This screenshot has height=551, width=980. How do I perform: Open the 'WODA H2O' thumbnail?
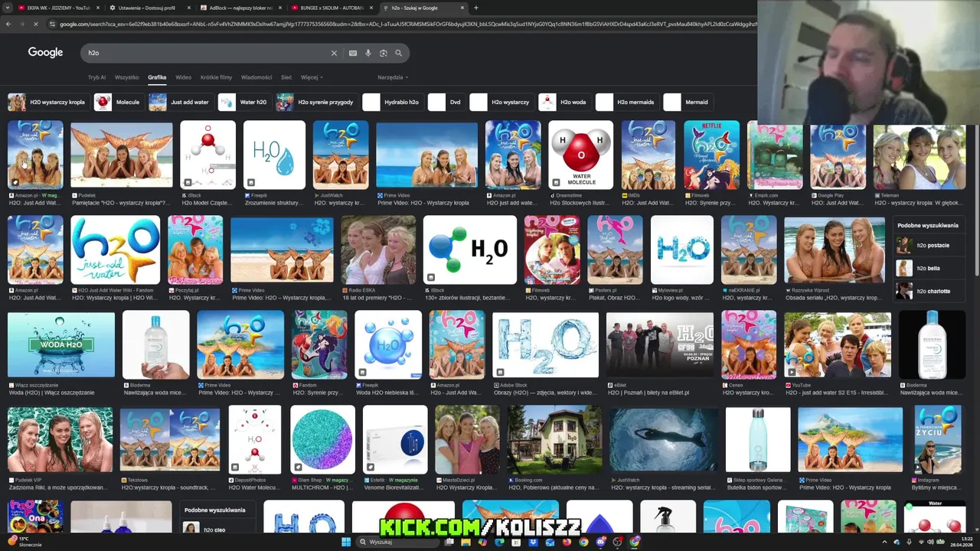61,344
